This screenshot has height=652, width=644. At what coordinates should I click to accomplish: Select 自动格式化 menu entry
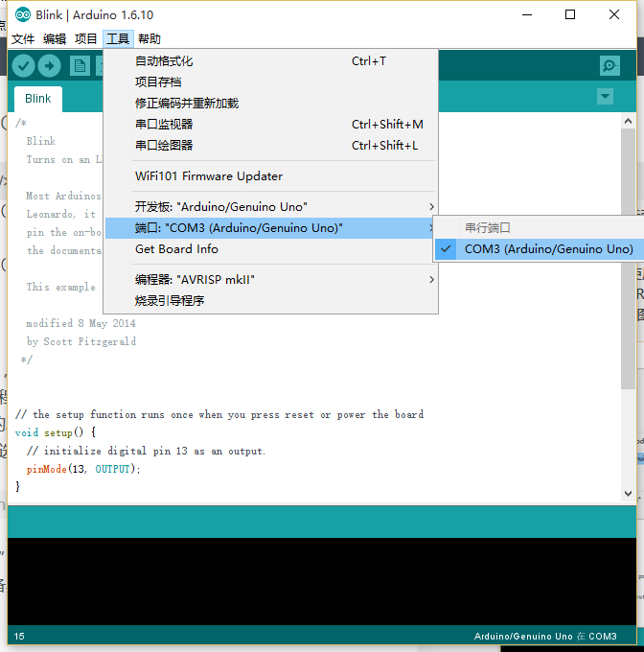[270, 61]
